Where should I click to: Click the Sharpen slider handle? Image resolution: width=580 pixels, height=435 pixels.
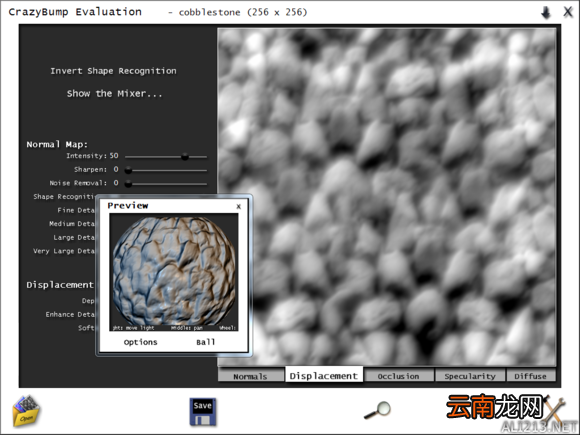(x=128, y=170)
